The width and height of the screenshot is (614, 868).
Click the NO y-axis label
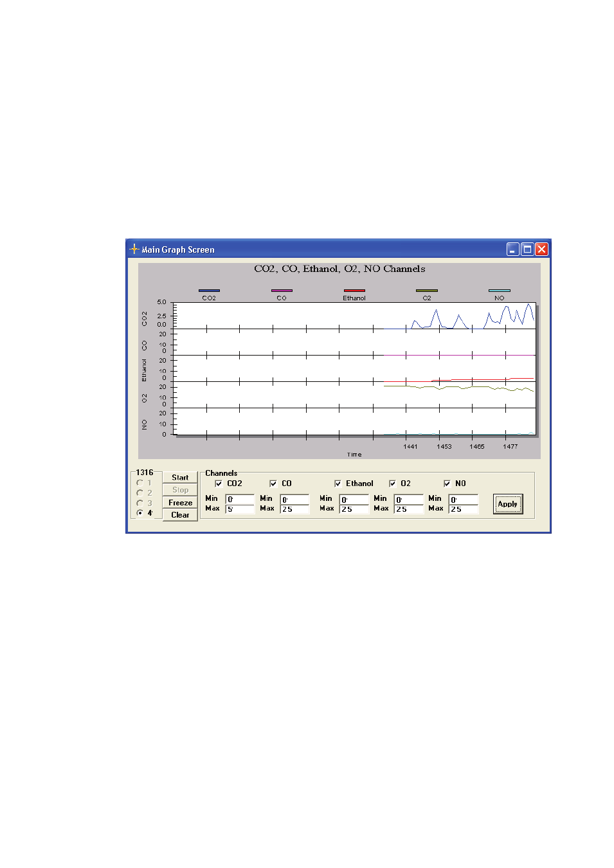[x=144, y=424]
